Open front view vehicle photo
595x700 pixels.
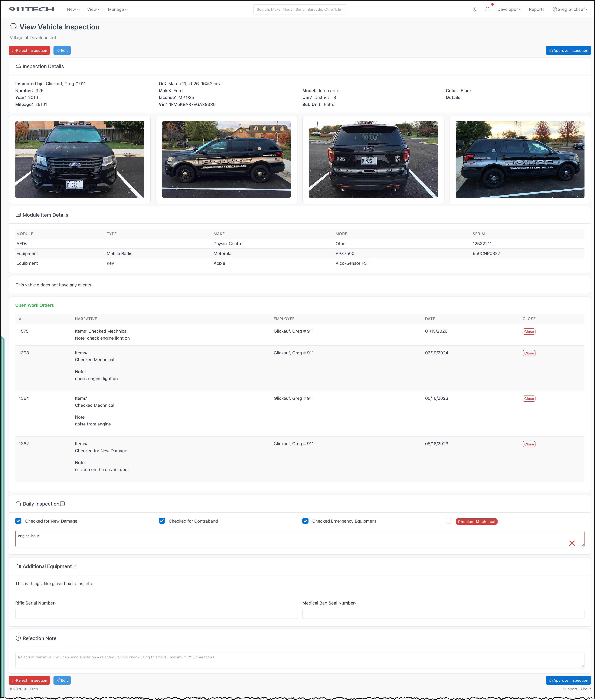pyautogui.click(x=80, y=159)
